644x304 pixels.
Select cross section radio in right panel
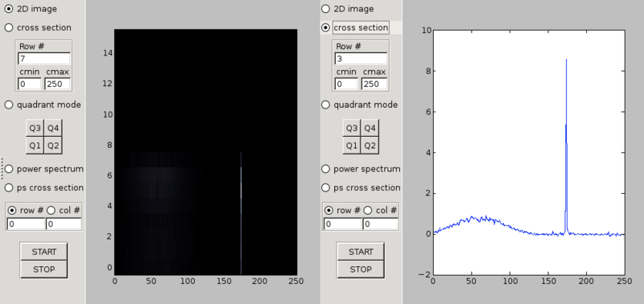click(x=325, y=27)
